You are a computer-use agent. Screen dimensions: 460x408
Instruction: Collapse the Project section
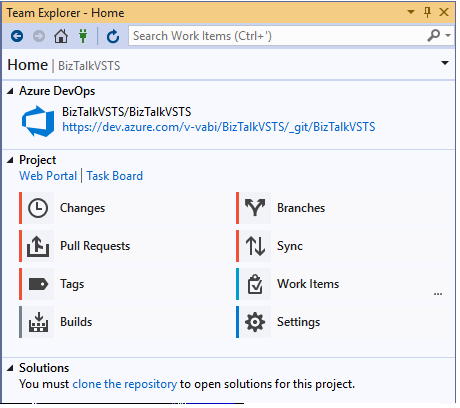(10, 160)
